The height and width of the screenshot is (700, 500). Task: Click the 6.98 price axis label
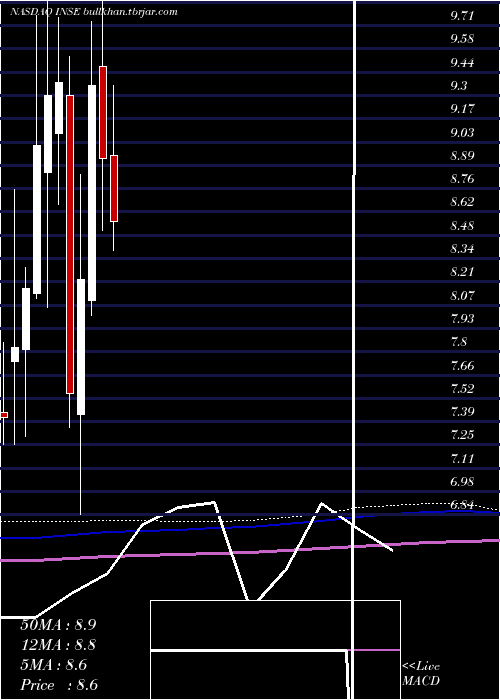462,482
